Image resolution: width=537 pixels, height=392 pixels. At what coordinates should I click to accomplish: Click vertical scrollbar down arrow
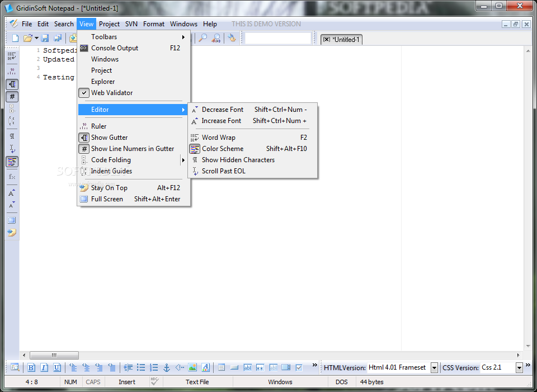click(527, 346)
